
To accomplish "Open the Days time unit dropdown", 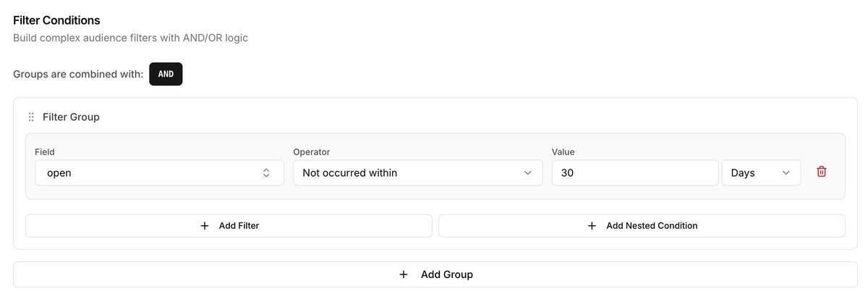I will (x=762, y=173).
